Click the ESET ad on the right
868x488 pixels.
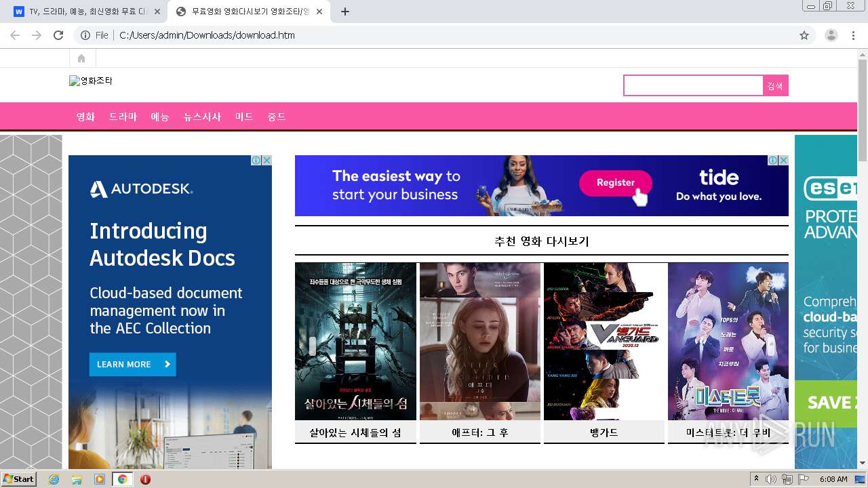[825, 302]
